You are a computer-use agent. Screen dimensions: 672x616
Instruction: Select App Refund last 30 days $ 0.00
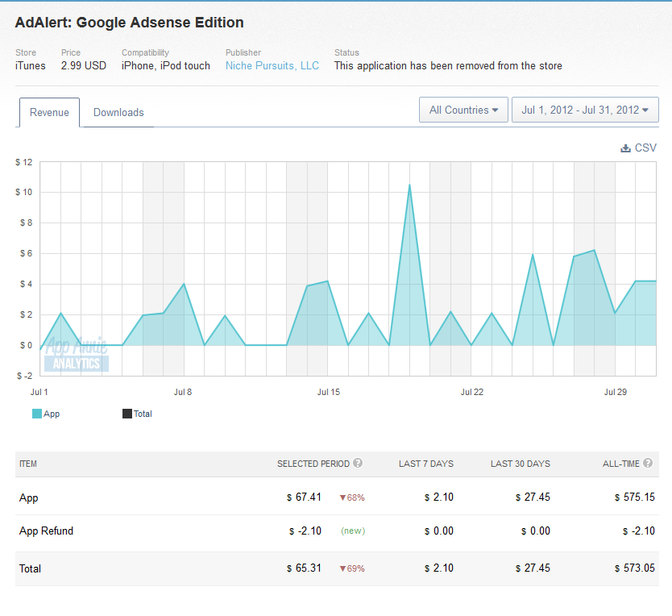[x=536, y=531]
